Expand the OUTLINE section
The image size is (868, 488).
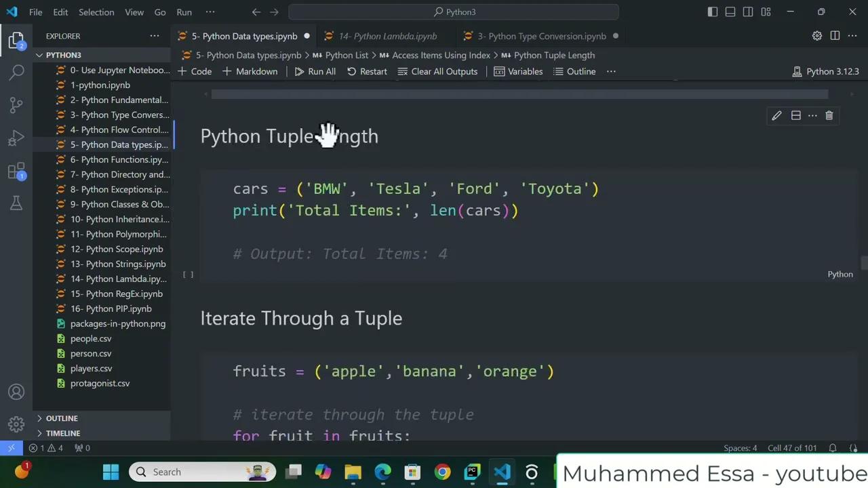point(62,418)
